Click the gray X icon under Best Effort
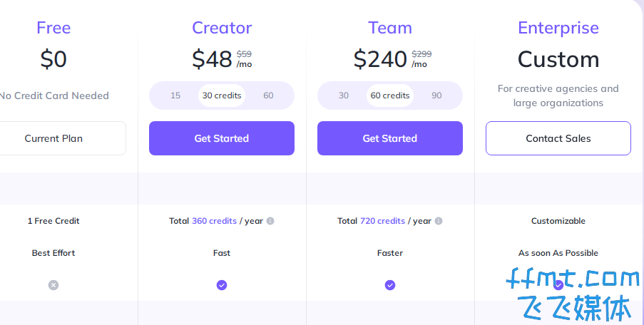 53,285
